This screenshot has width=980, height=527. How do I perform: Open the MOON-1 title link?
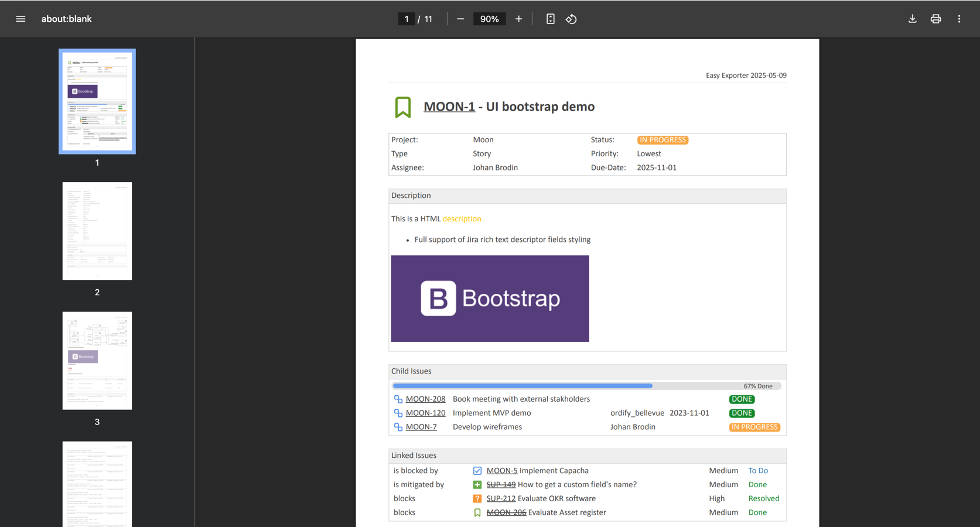point(449,107)
